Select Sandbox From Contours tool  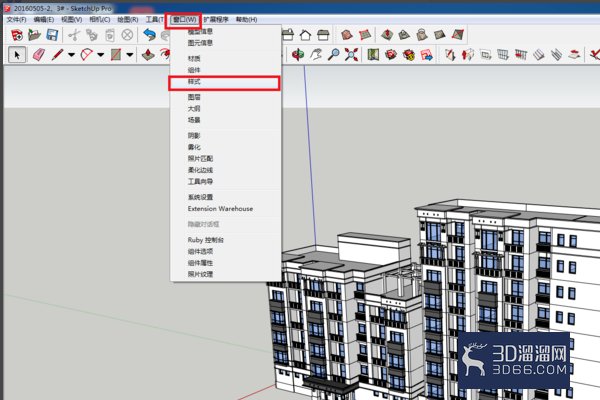click(347, 35)
